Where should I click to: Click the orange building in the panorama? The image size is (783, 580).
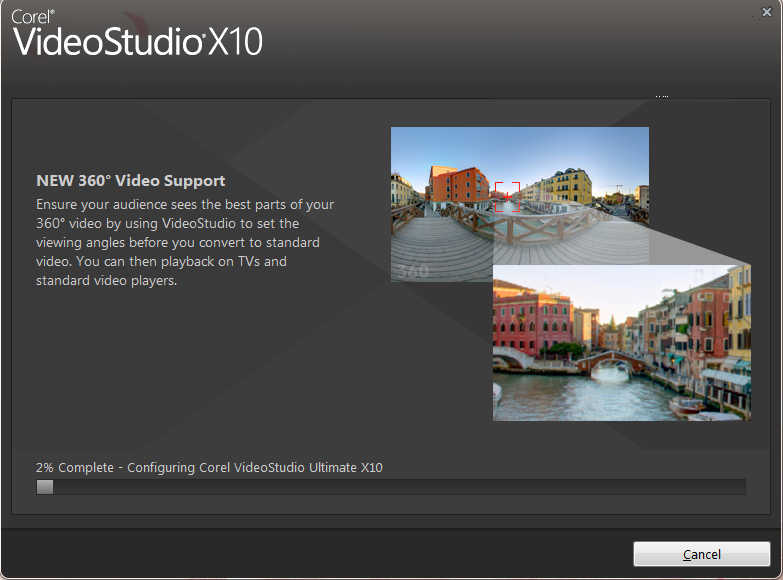tap(459, 185)
